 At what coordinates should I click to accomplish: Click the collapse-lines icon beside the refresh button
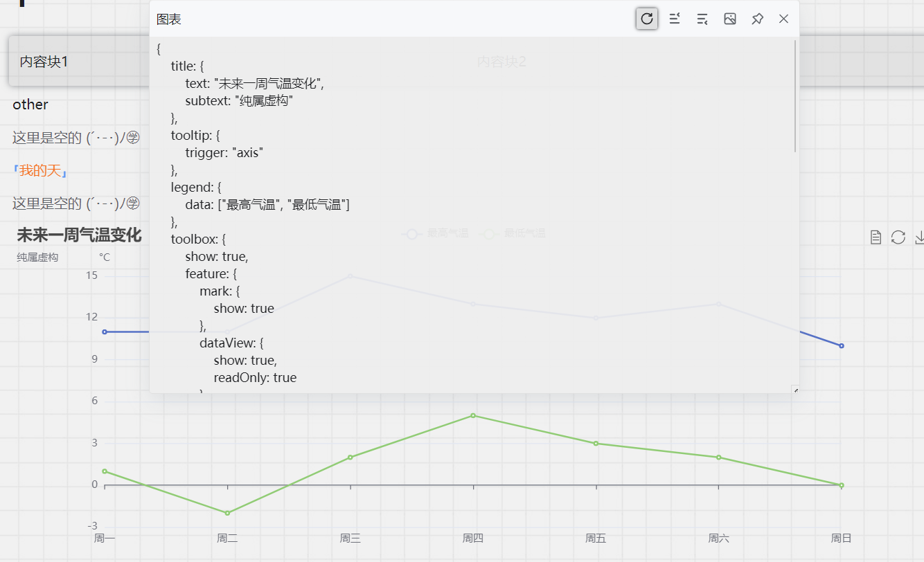point(675,19)
